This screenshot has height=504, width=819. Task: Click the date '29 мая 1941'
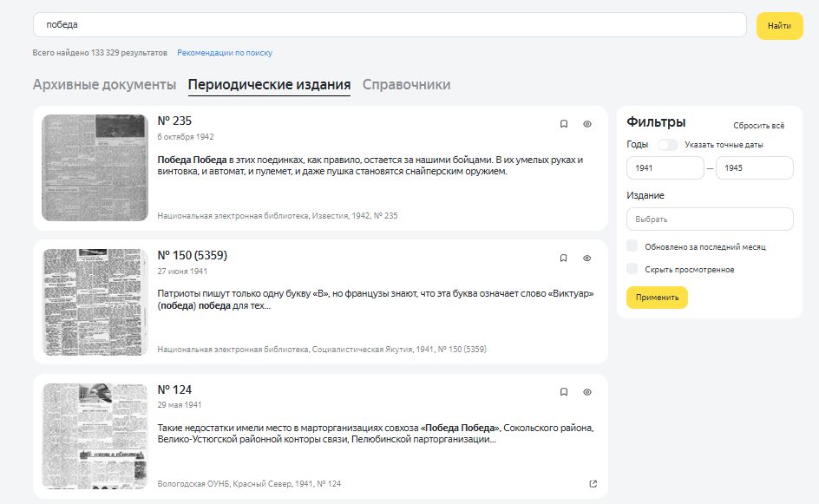pyautogui.click(x=179, y=405)
